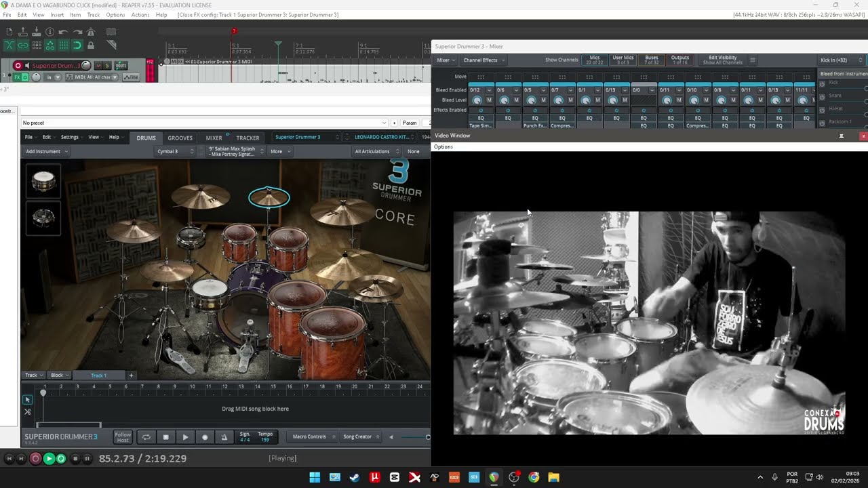
Task: Open the ROUTE button on track 1
Action: click(x=121, y=66)
